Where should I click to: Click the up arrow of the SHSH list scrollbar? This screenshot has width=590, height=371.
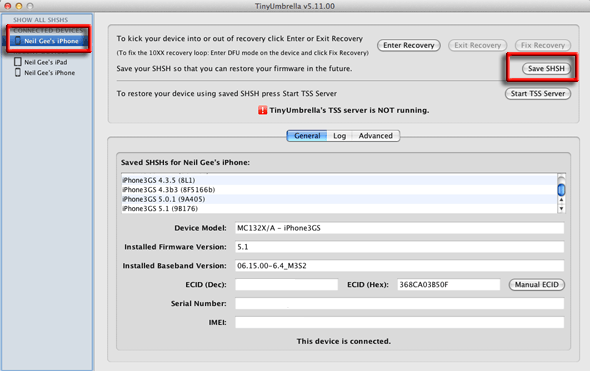point(561,200)
